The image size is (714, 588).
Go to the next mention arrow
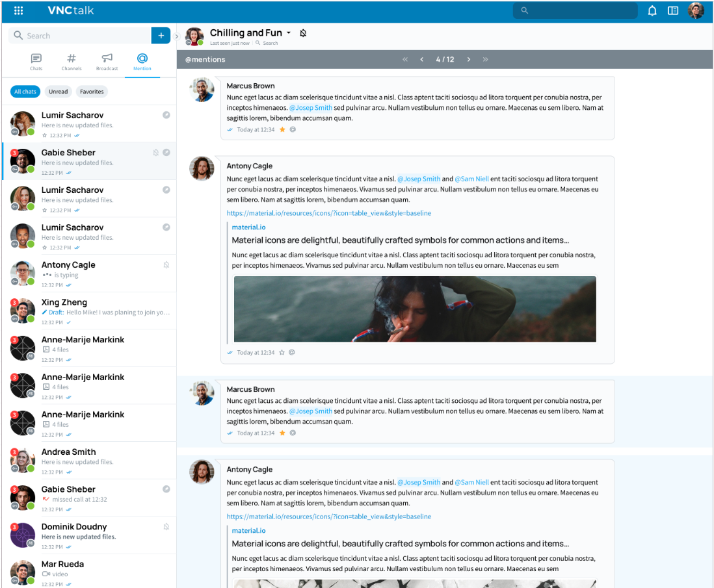coord(468,60)
